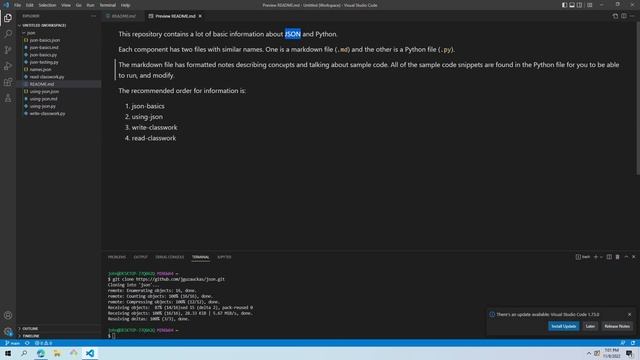Click the main branch indicator in status bar
Screen dimensions: 640x360
click(x=12, y=343)
